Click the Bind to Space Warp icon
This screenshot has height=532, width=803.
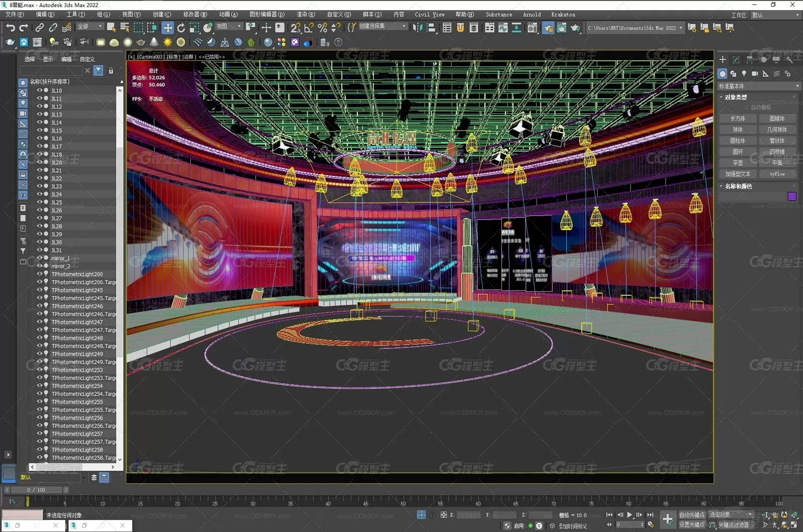pyautogui.click(x=66, y=28)
